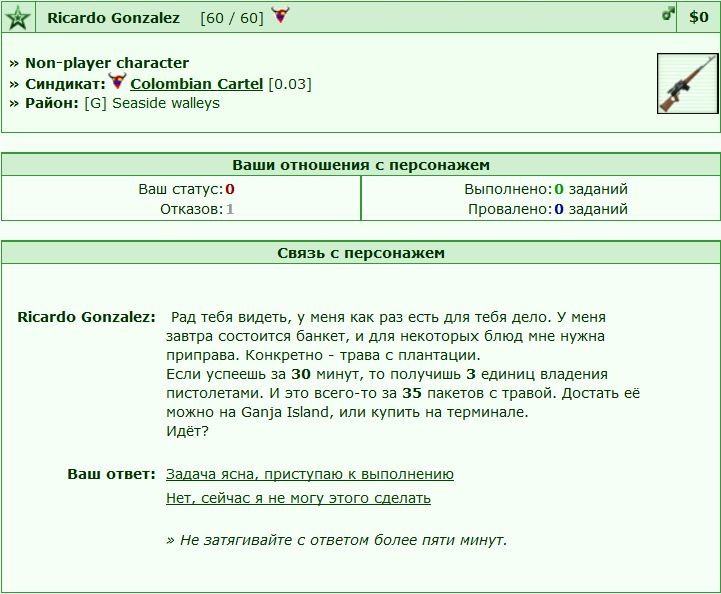This screenshot has width=721, height=594.
Task: Open the Colombian Cartel syndicate link
Action: 196,84
